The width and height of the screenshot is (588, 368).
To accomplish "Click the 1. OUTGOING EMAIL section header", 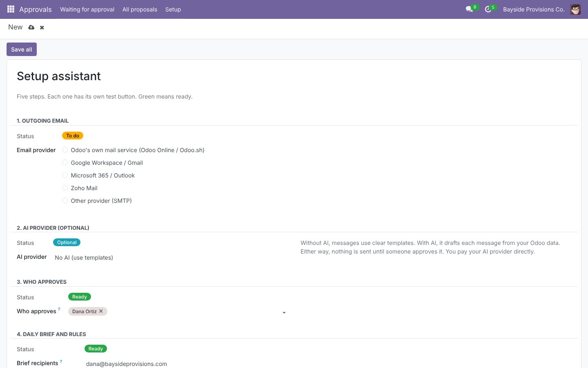I will coord(43,121).
